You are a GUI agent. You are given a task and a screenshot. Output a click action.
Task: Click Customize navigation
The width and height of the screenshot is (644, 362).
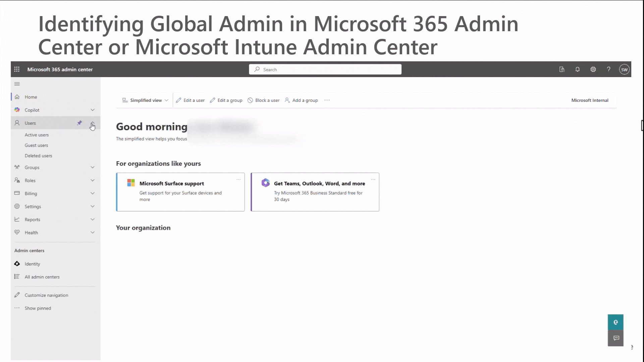[46, 295]
